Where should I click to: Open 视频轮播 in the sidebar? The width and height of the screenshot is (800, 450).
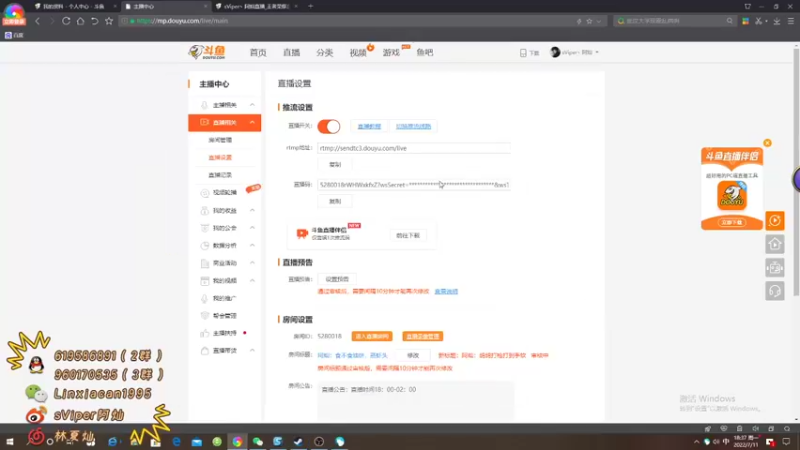[224, 192]
